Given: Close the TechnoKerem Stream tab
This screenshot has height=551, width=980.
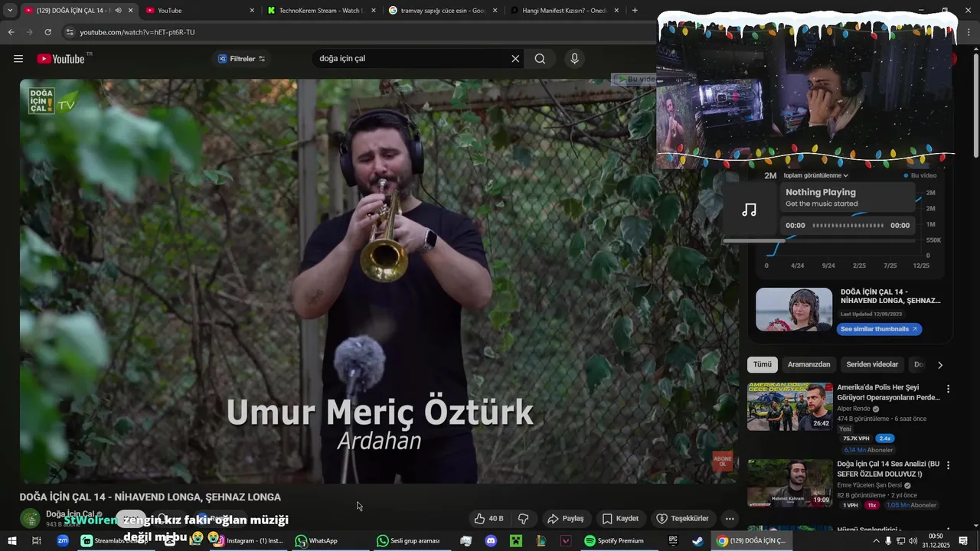Looking at the screenshot, I should click(374, 11).
